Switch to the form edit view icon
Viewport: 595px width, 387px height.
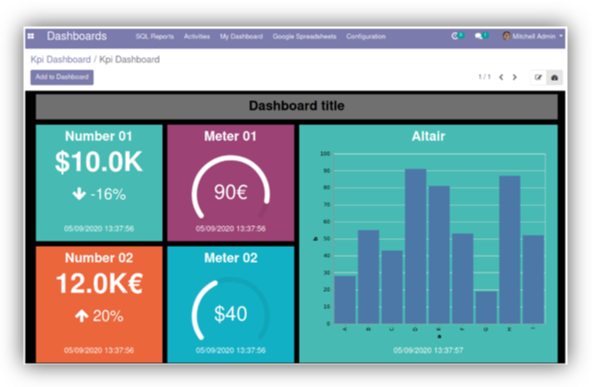click(538, 77)
